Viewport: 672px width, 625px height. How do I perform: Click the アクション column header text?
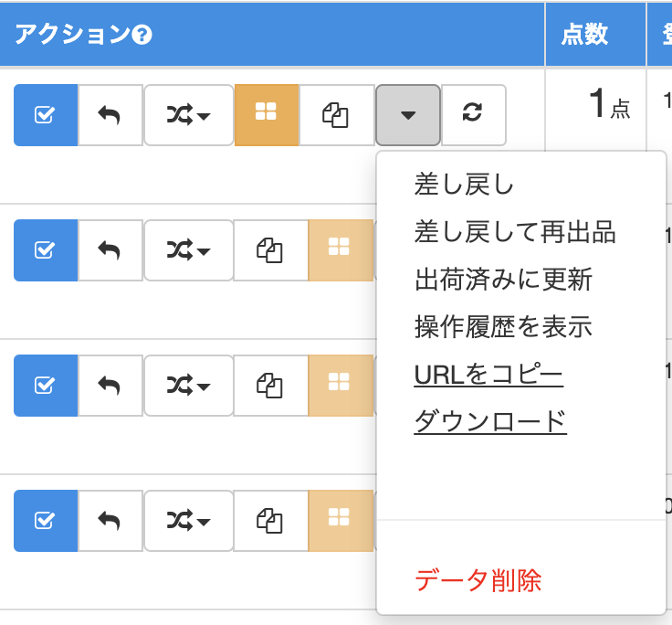[x=72, y=35]
